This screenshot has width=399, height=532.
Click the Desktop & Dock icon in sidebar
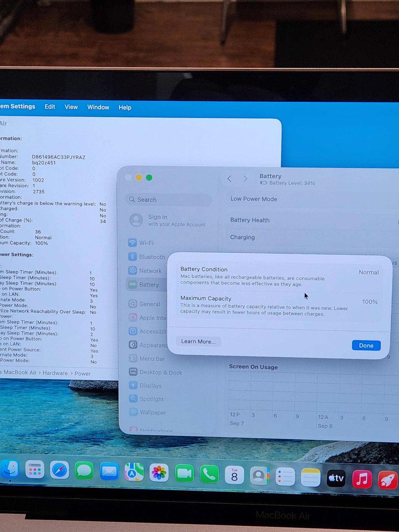click(x=133, y=372)
